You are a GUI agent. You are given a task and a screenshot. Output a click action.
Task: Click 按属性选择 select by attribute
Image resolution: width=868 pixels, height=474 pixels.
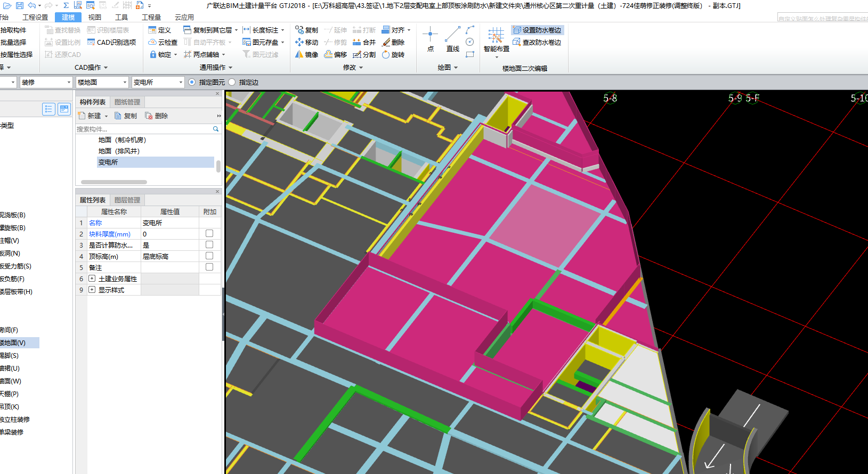click(x=17, y=54)
